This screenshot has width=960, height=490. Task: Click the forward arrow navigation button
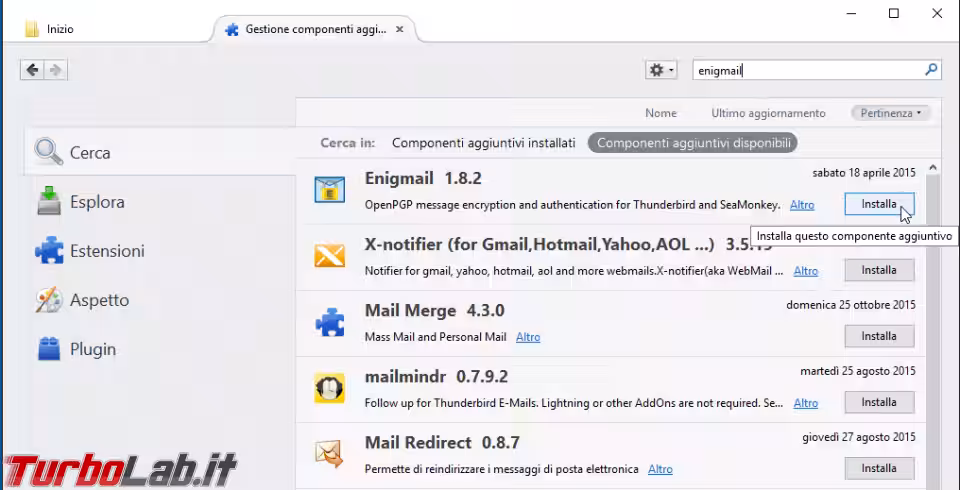(55, 70)
